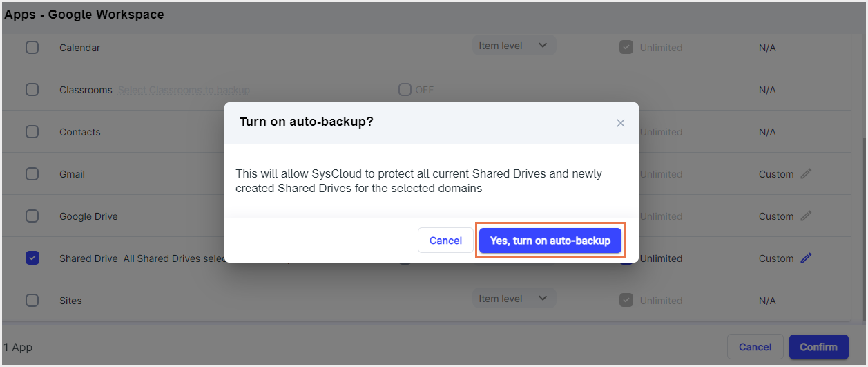Open Sites' Item level dropdown
868x367 pixels.
[x=514, y=299]
